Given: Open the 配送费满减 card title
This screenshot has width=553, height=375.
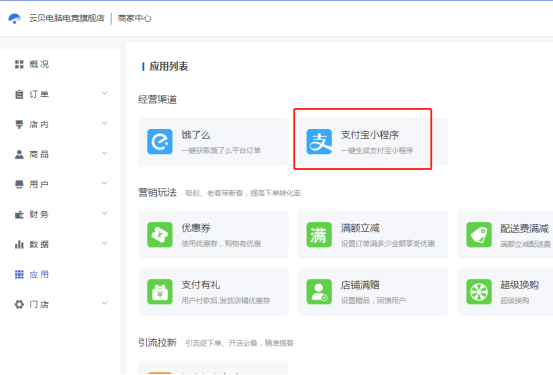Looking at the screenshot, I should click(x=524, y=229).
